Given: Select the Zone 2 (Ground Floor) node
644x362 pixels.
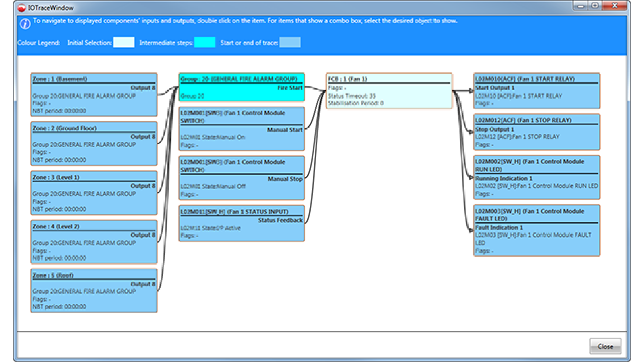Looking at the screenshot, I should pyautogui.click(x=94, y=144).
